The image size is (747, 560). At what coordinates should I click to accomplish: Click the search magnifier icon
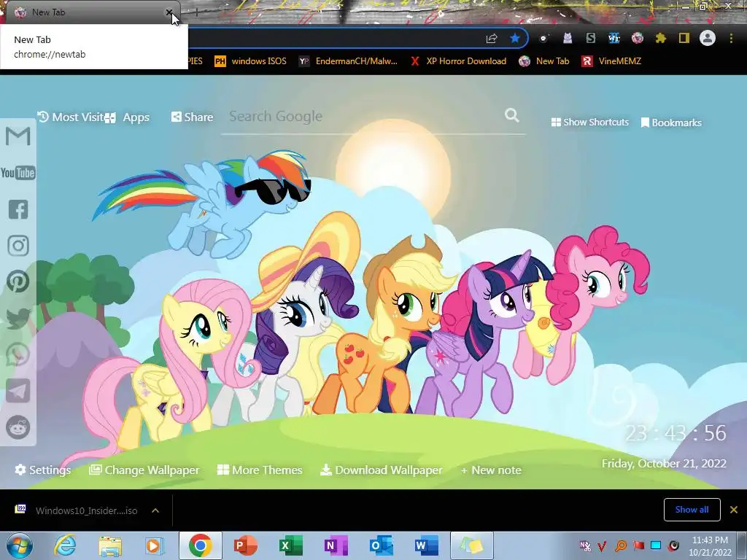pyautogui.click(x=511, y=114)
